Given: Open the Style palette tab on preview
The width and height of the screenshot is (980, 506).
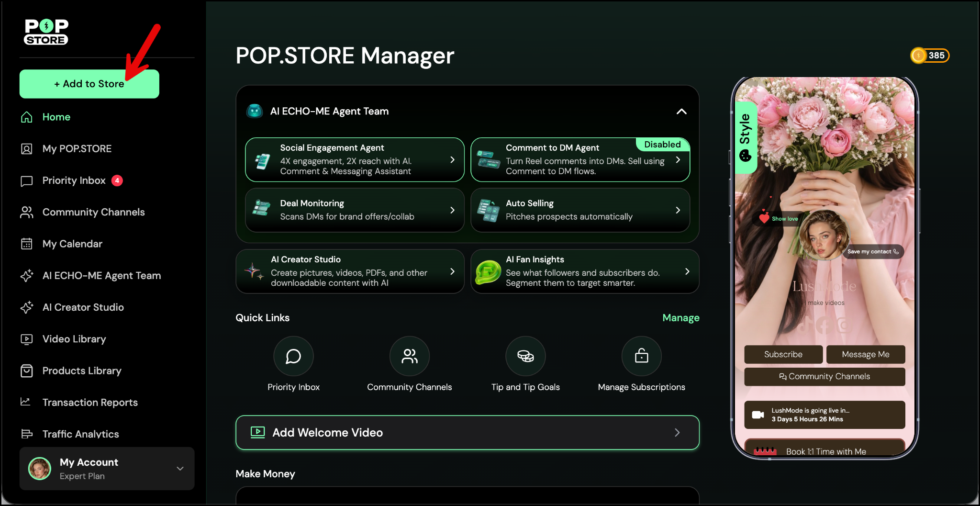Looking at the screenshot, I should 745,137.
